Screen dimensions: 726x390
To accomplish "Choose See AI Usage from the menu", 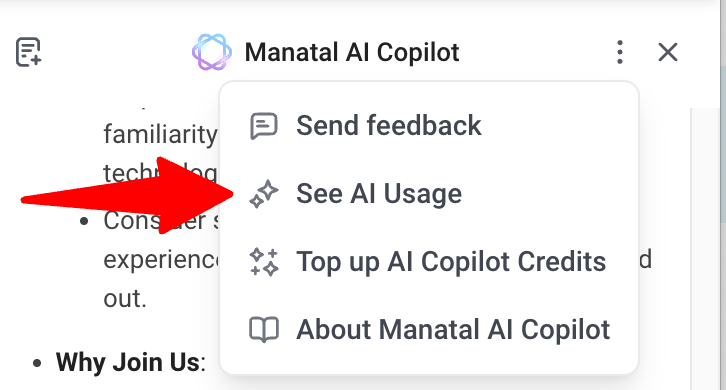I will pyautogui.click(x=429, y=194).
